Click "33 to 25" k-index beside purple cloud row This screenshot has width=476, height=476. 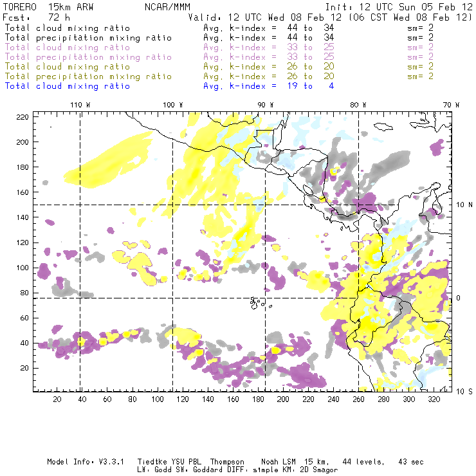311,48
